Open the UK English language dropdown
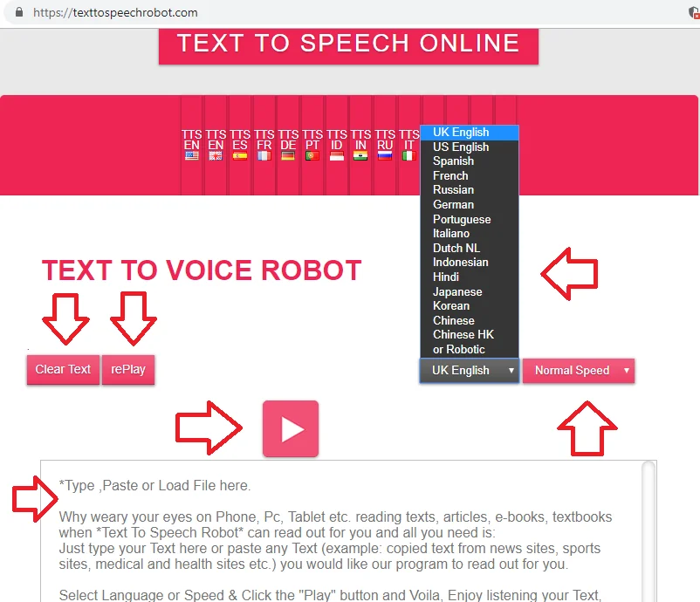Image resolution: width=700 pixels, height=602 pixels. [x=470, y=371]
